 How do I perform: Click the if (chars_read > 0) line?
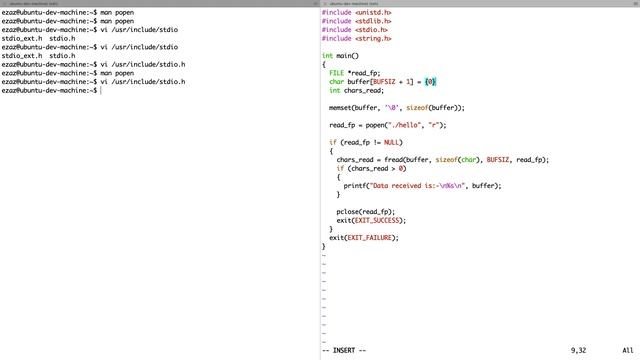[371, 168]
